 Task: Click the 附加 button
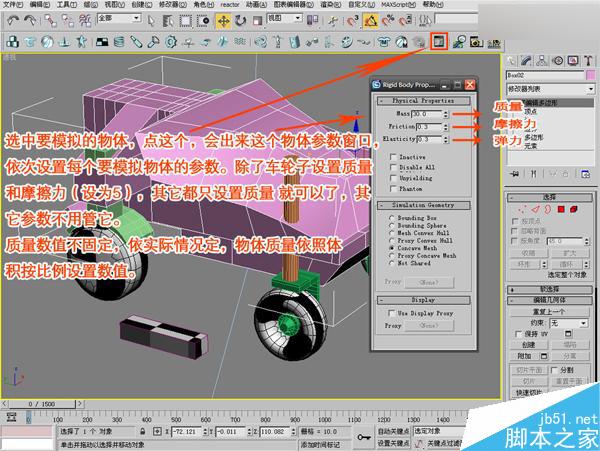pyautogui.click(x=524, y=356)
